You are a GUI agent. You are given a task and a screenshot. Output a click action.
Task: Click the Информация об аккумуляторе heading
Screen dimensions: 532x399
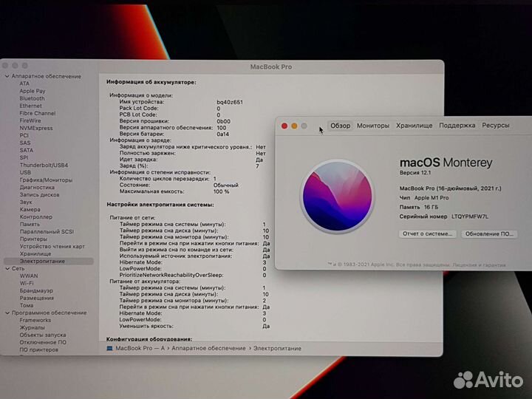[151, 82]
